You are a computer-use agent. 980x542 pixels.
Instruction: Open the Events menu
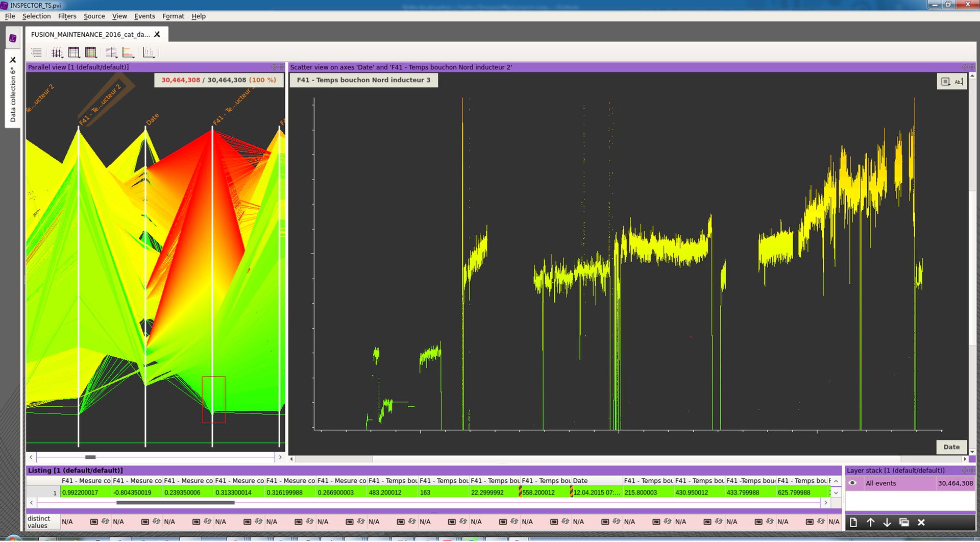coord(144,16)
